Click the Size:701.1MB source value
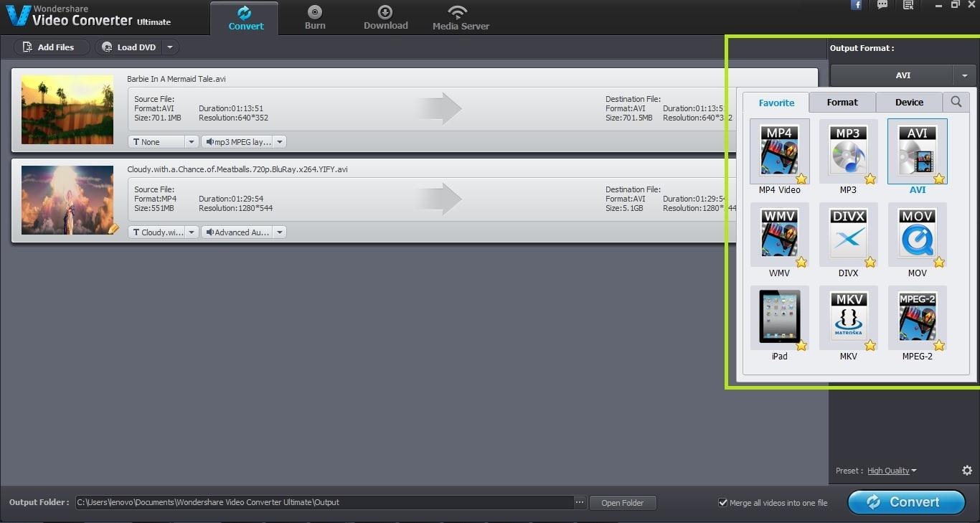 tap(158, 118)
